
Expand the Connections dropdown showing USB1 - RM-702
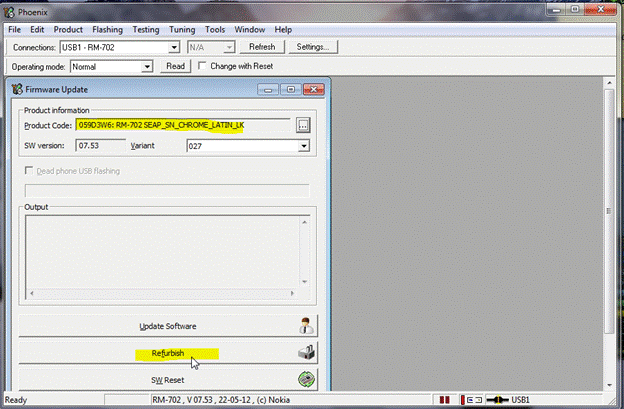coord(174,47)
